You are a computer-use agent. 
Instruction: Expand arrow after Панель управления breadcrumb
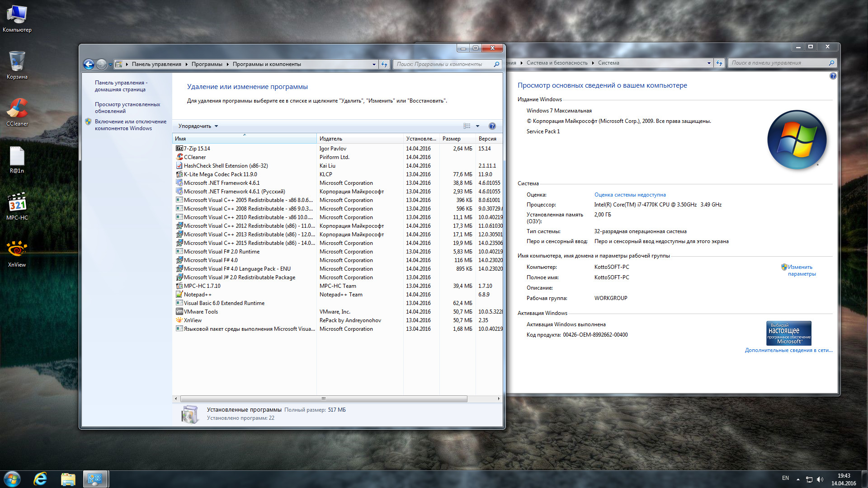186,64
